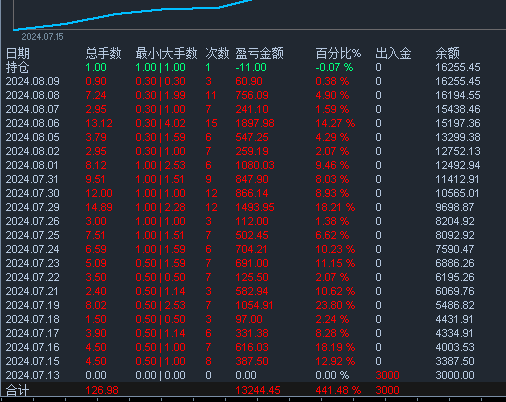506x402 pixels.
Task: Click the 合计 total row label
Action: pos(17,390)
